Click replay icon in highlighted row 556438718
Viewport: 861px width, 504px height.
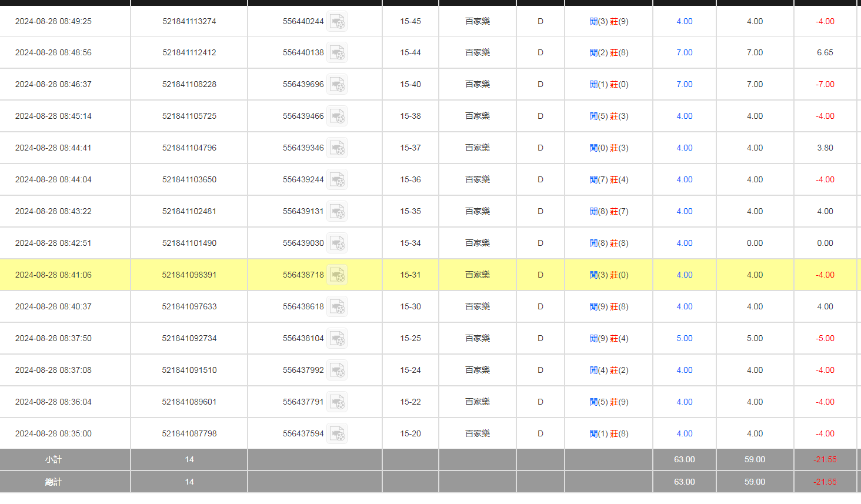coord(337,275)
